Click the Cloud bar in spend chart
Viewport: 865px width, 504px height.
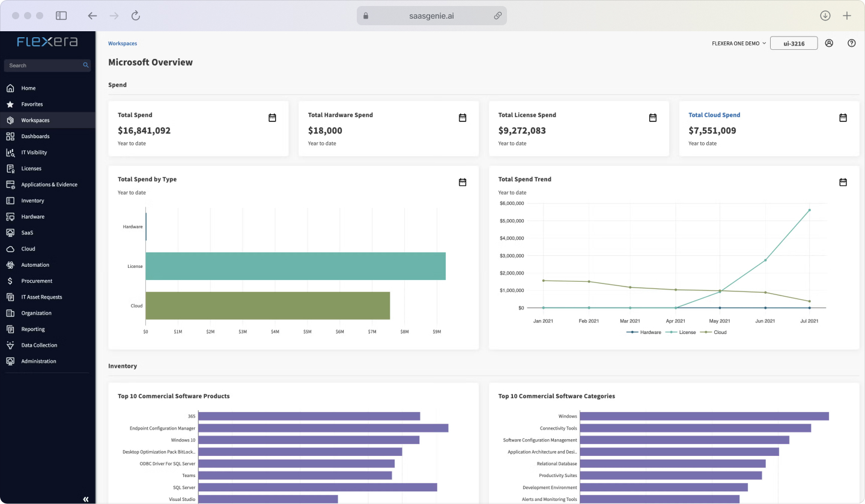click(268, 306)
